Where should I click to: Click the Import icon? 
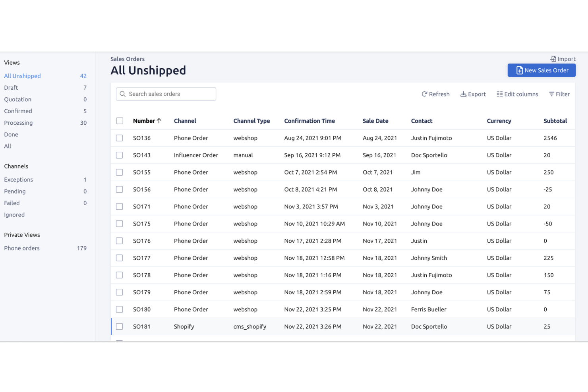tap(553, 59)
